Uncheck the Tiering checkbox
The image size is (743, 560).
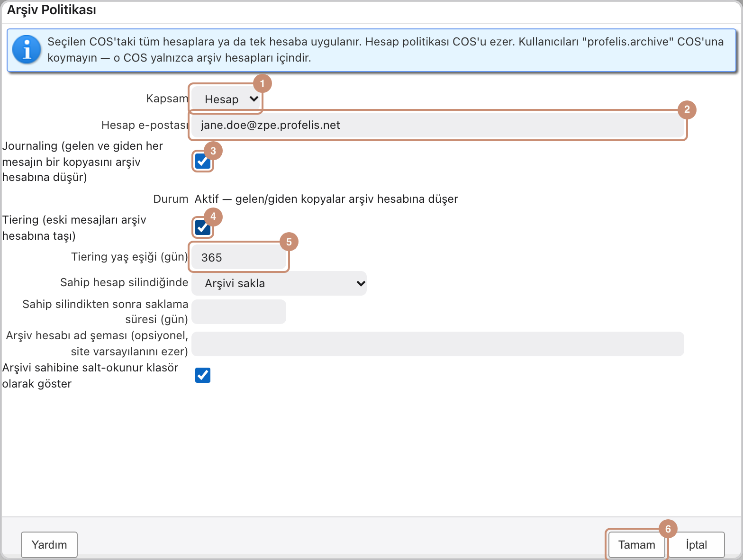click(x=203, y=227)
